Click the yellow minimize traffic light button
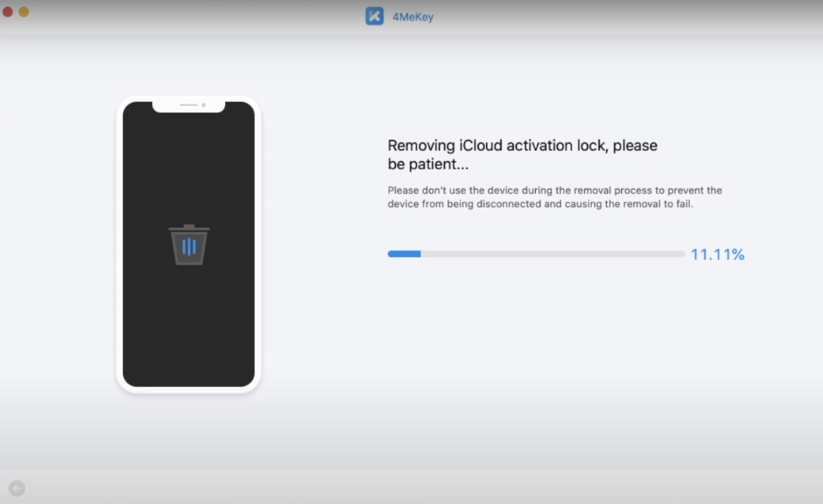The height and width of the screenshot is (504, 823). tap(23, 12)
